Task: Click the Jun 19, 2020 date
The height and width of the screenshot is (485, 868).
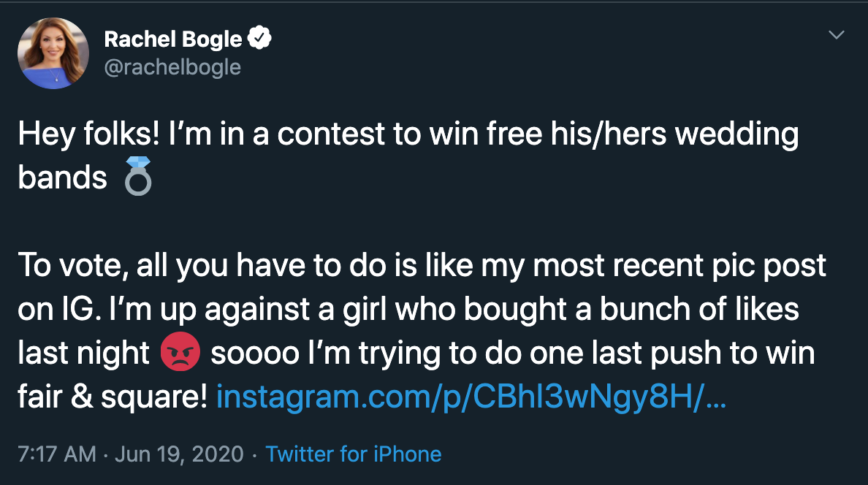Action: coord(179,454)
